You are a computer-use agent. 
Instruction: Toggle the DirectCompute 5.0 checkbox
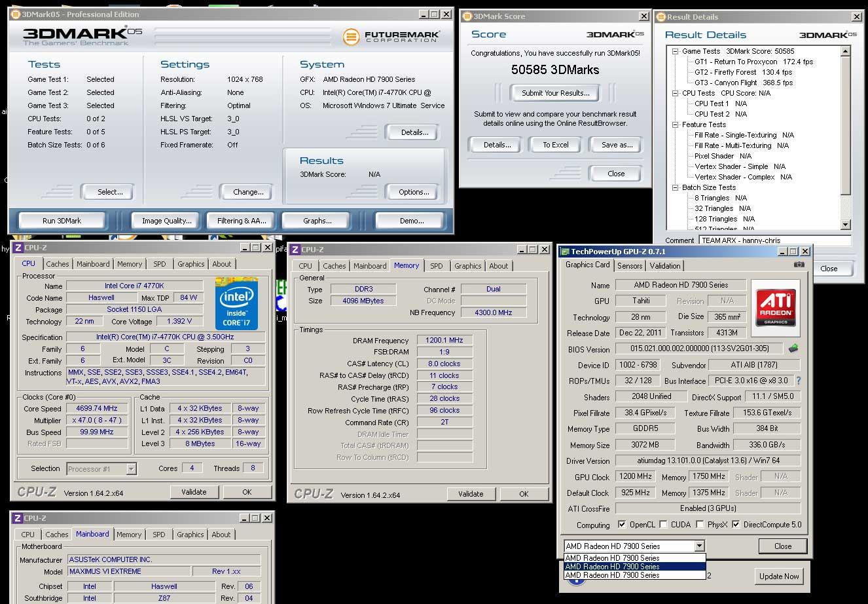point(736,524)
